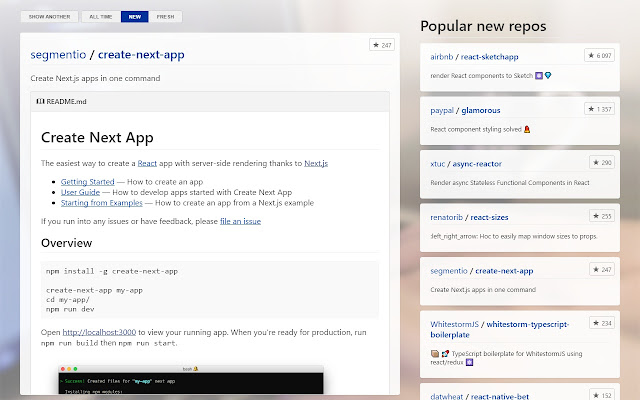The height and width of the screenshot is (400, 640).
Task: Open the glamorous repo link
Action: tap(481, 110)
